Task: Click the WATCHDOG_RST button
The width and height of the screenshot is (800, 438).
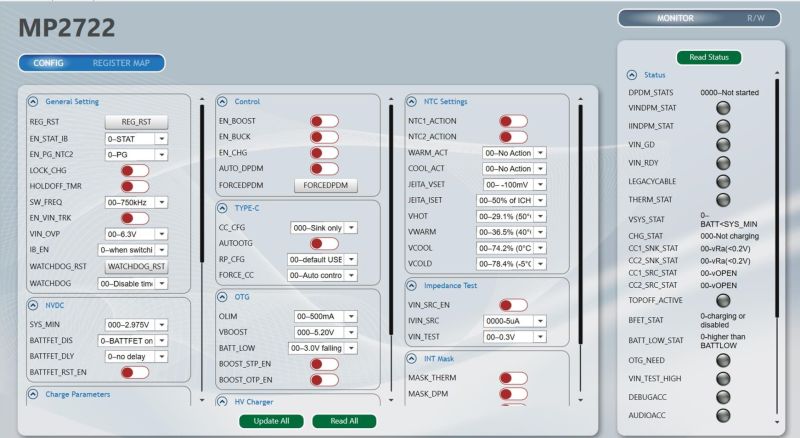Action: pos(136,266)
